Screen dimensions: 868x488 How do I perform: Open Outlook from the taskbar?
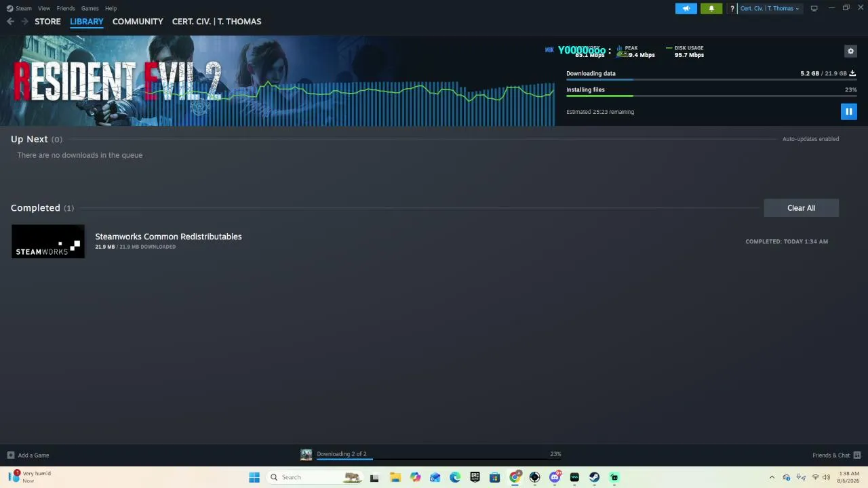[x=435, y=477]
